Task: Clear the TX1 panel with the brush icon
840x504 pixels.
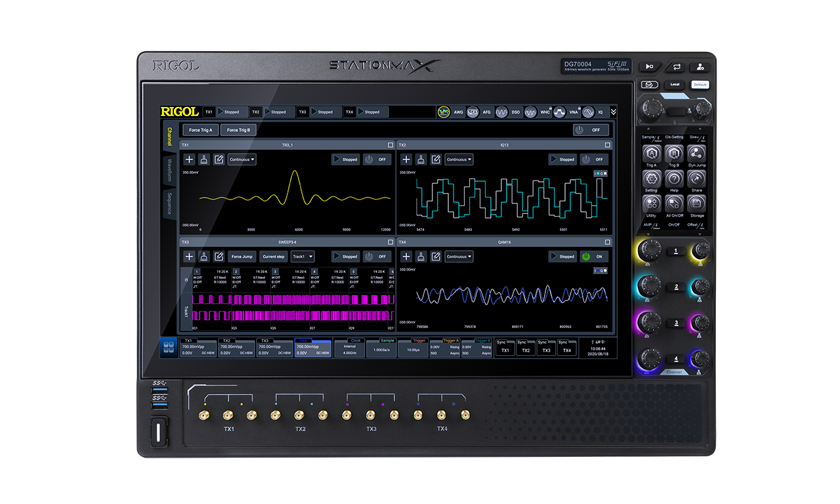Action: [x=204, y=159]
